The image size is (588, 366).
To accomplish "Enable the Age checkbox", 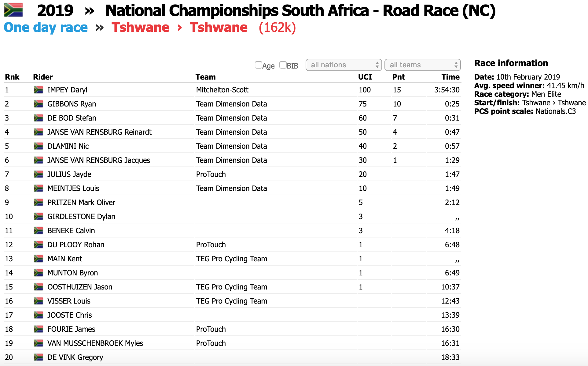I will coord(258,65).
